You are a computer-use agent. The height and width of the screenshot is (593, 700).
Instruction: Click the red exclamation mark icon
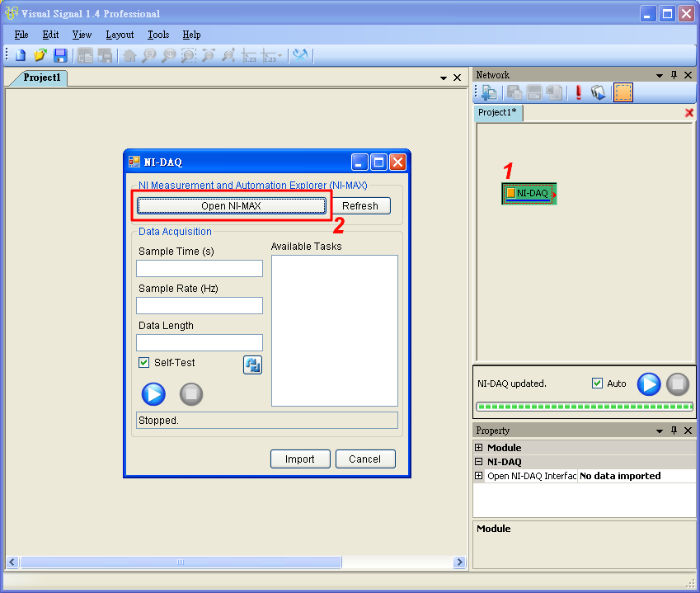click(x=579, y=92)
